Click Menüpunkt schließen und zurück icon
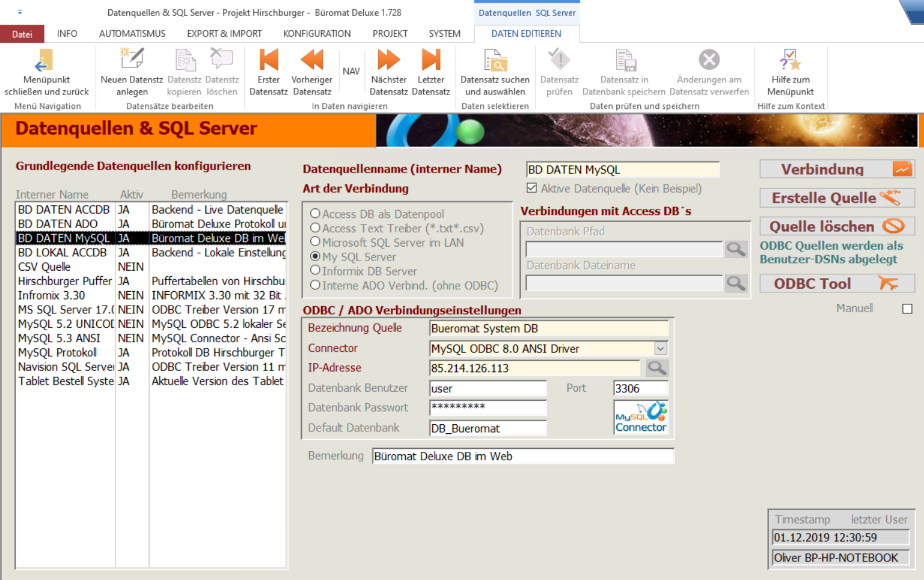The image size is (924, 580). 46,61
